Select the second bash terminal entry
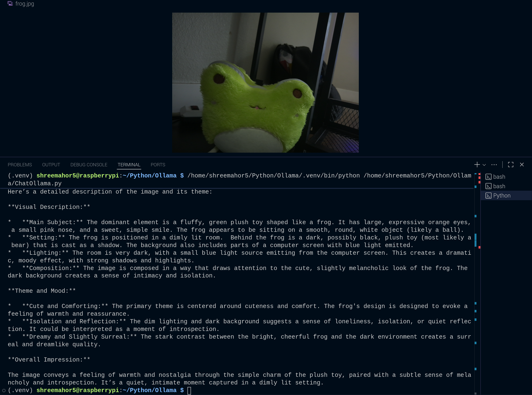The height and width of the screenshot is (395, 532). coord(506,186)
